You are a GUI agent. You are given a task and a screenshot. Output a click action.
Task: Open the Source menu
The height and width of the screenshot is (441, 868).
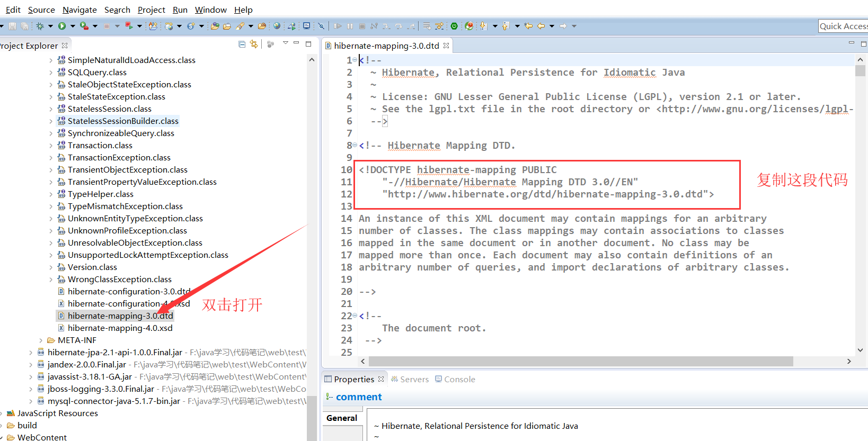click(41, 10)
